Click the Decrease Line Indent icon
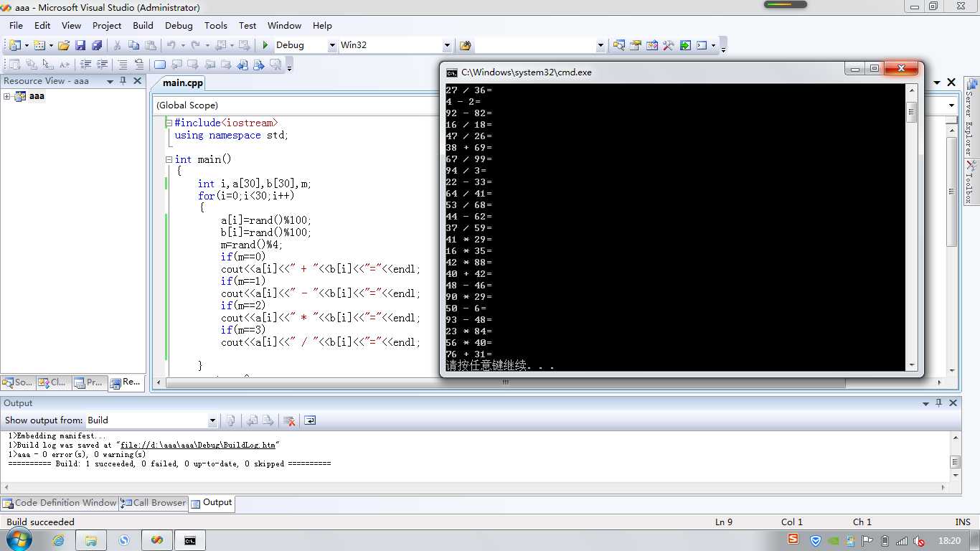 click(86, 65)
